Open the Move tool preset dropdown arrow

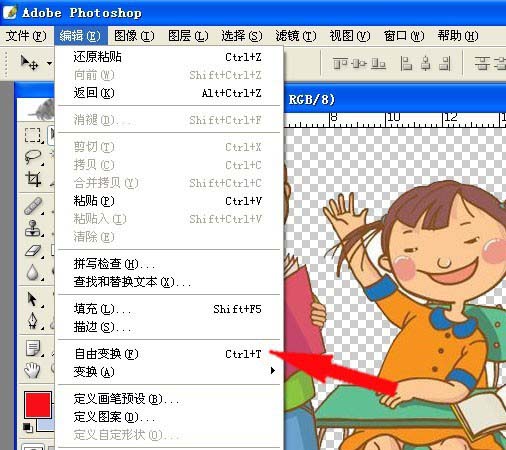pos(49,63)
